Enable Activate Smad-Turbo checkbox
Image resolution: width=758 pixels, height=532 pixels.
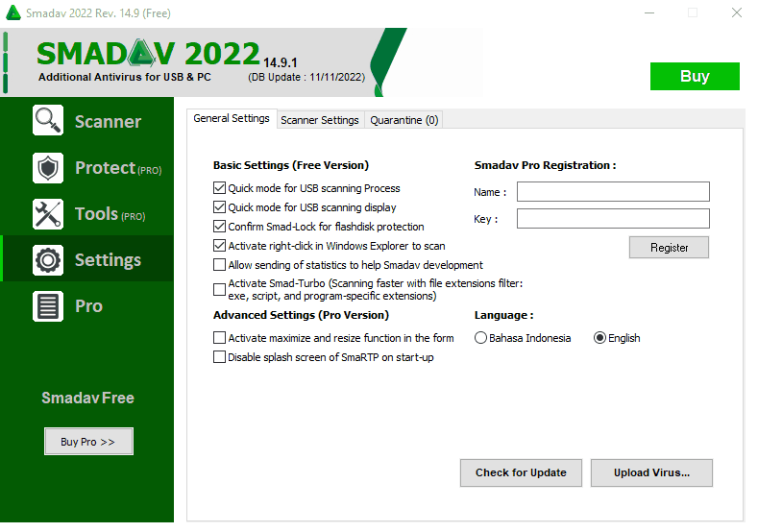click(x=219, y=289)
